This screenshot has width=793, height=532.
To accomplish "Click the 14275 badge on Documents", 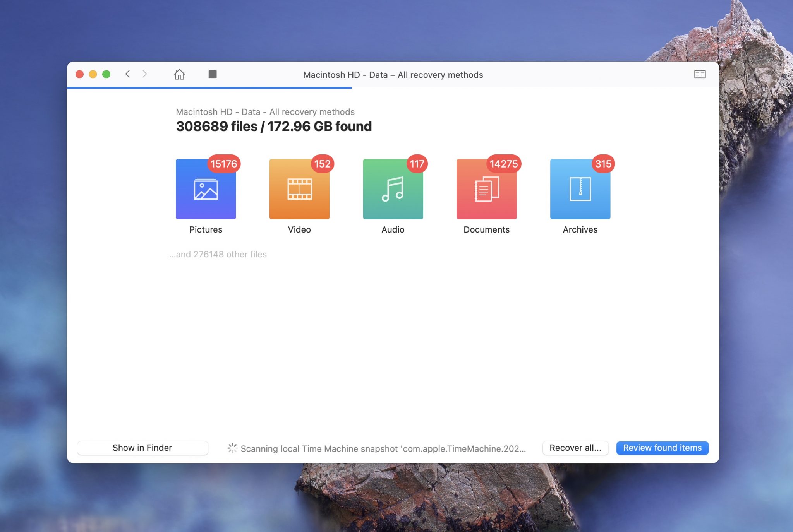I will (503, 164).
